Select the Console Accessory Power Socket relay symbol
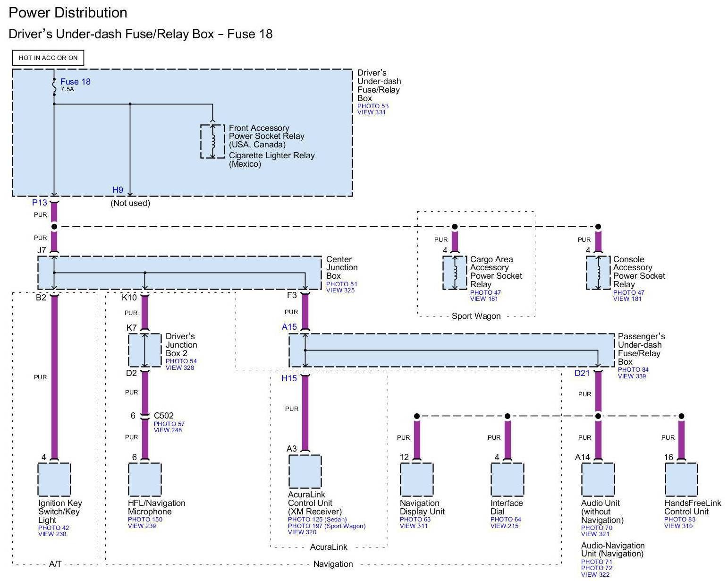The width and height of the screenshot is (728, 581). 598,273
